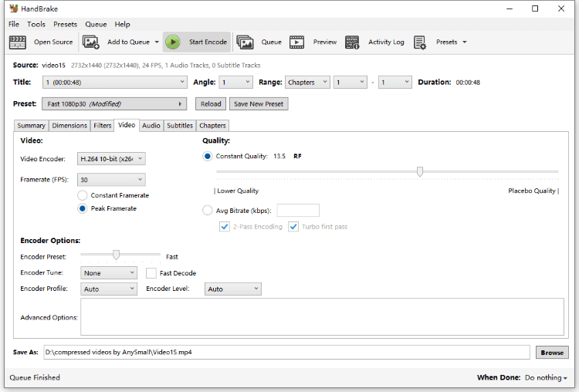The width and height of the screenshot is (579, 392).
Task: Click the Start Encode label
Action: click(208, 42)
